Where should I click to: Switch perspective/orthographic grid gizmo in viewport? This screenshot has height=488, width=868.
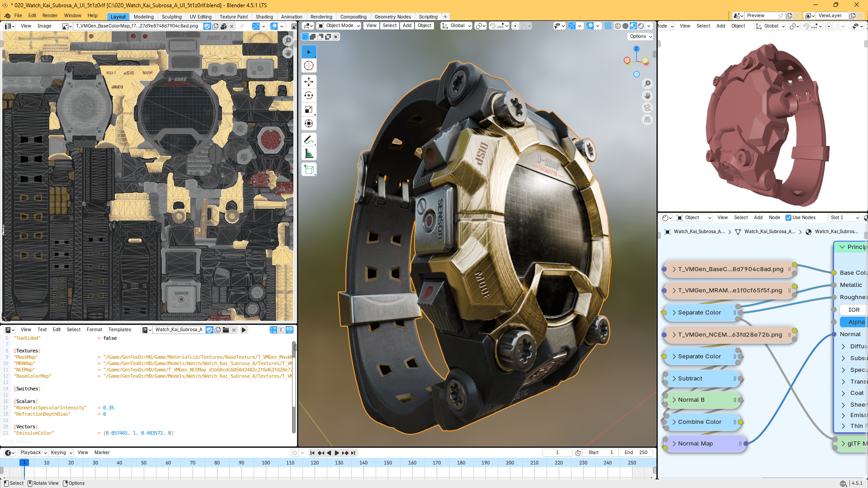coord(647,120)
